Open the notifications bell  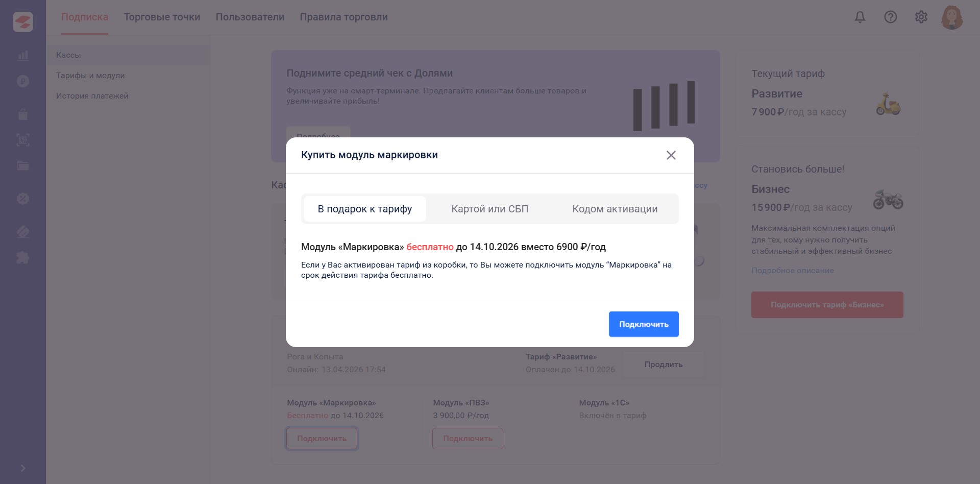[860, 17]
